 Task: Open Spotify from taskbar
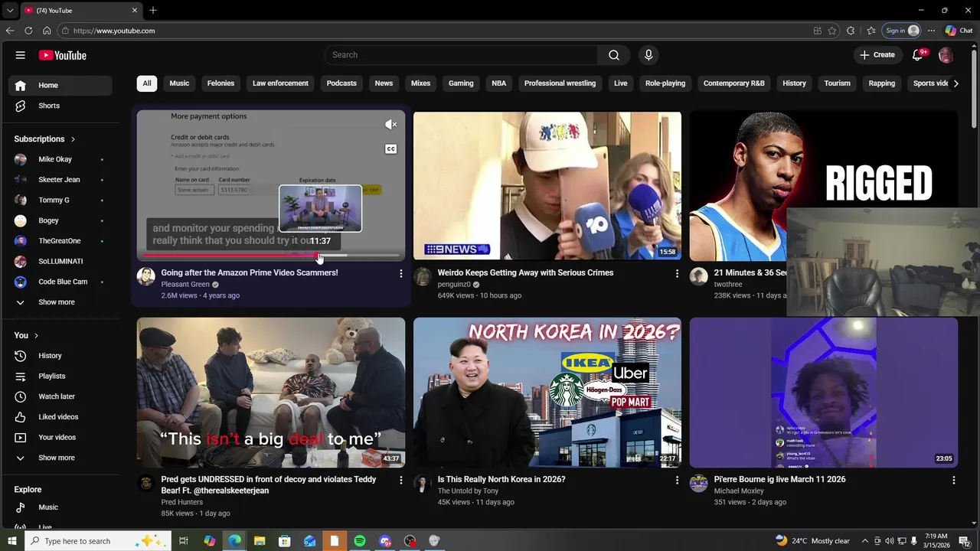tap(360, 541)
